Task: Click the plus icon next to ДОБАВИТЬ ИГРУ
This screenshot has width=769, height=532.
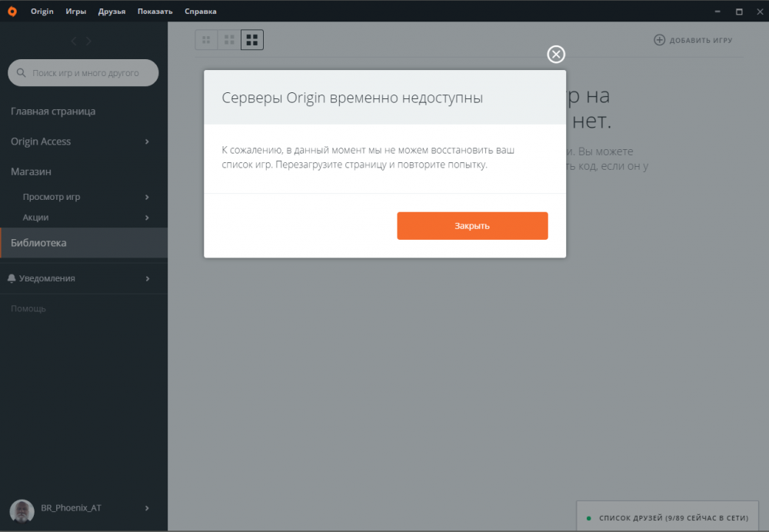Action: click(x=659, y=40)
